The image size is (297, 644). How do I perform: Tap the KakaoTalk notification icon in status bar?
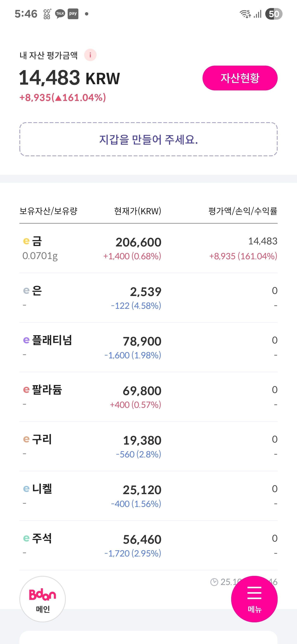pos(60,14)
